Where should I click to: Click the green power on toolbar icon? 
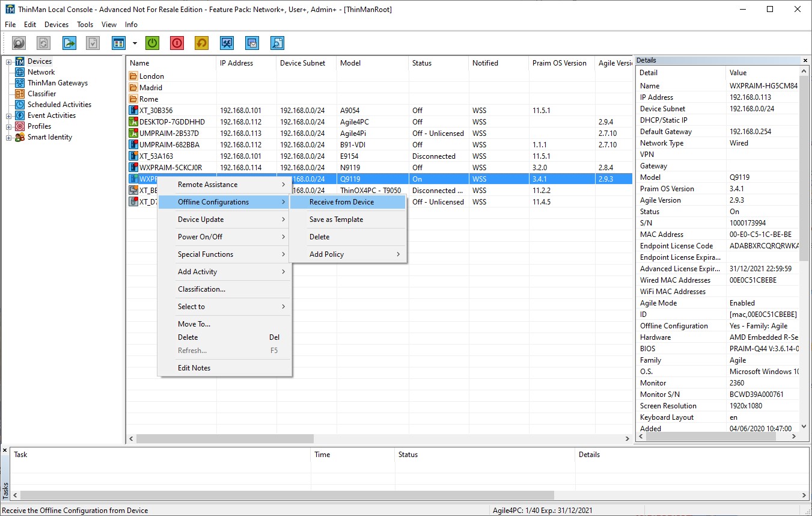[x=153, y=43]
